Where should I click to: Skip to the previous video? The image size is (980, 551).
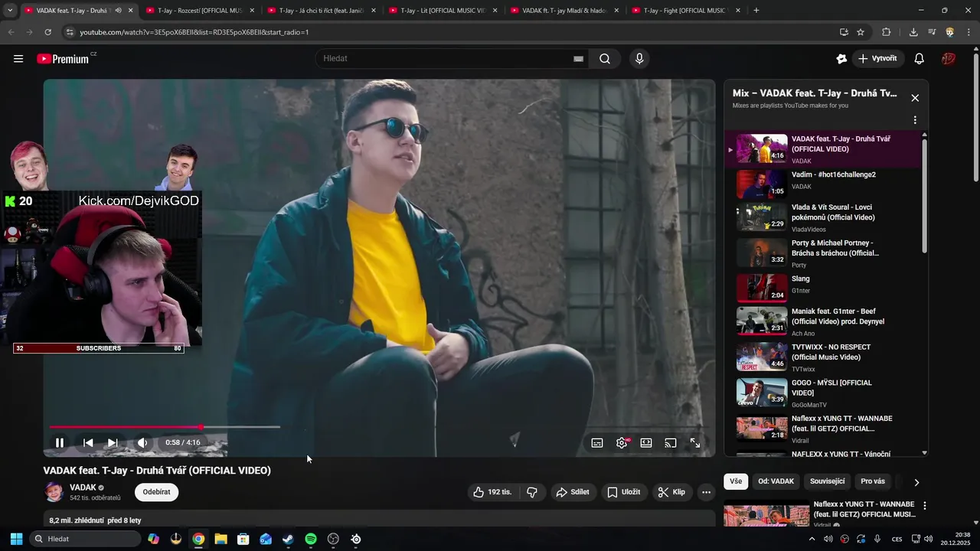pyautogui.click(x=88, y=442)
